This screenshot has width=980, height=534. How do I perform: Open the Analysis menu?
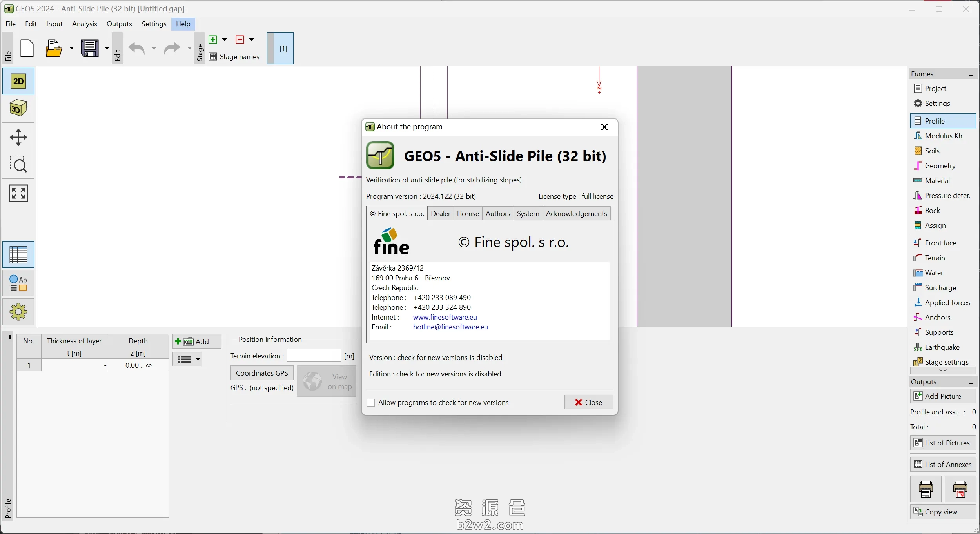[x=85, y=24]
